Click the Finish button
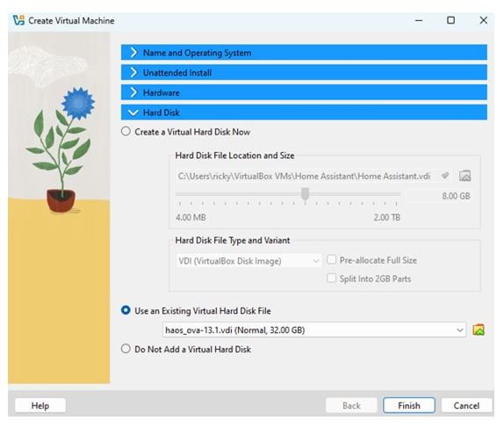The image size is (504, 428). (x=409, y=405)
